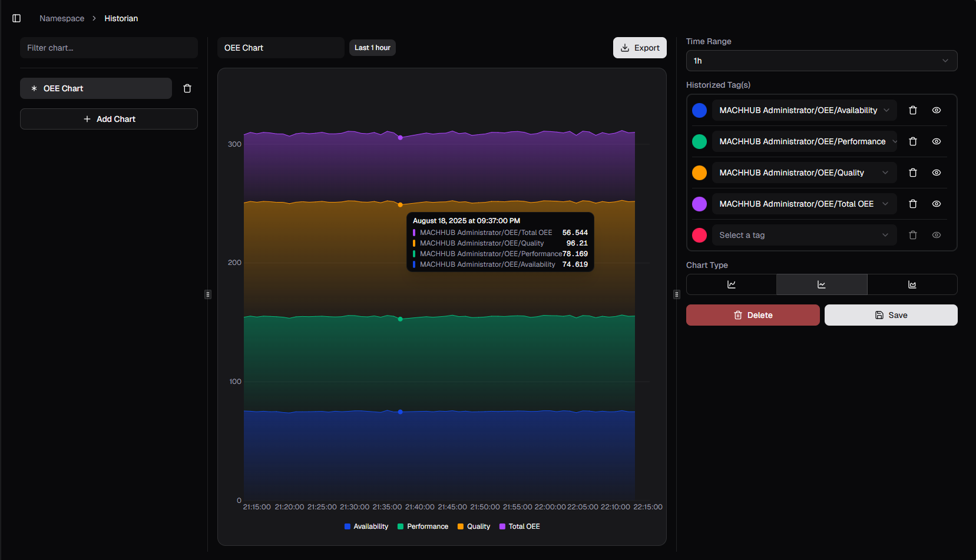
Task: Toggle Availability series in chart legend
Action: point(366,526)
